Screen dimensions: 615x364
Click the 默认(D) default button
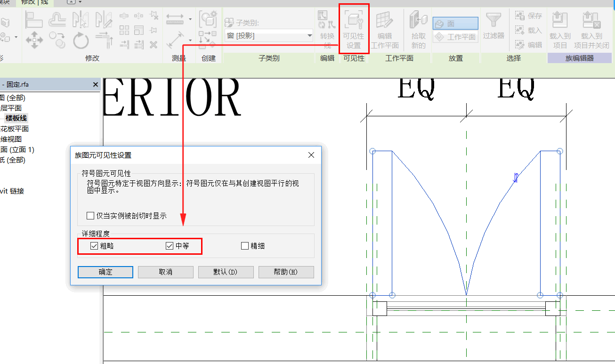pos(226,272)
